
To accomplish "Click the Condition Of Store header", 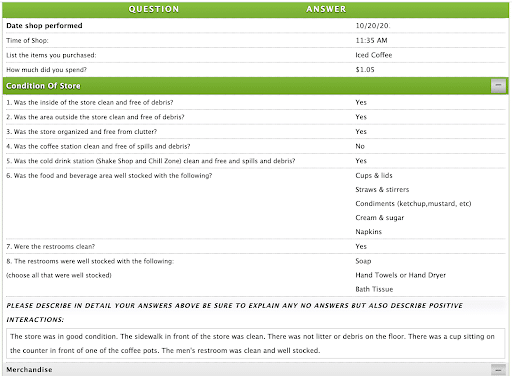I will pos(256,86).
